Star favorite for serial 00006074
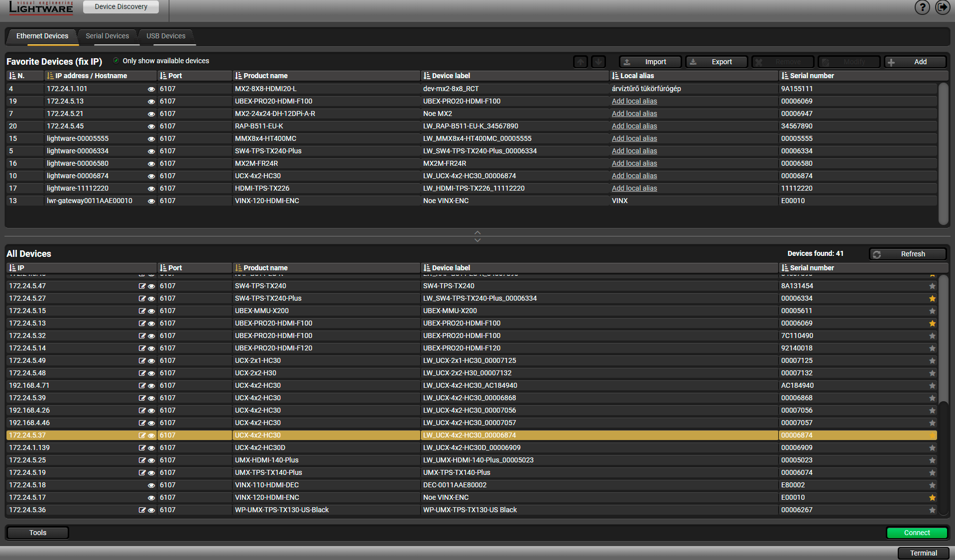The width and height of the screenshot is (955, 560). point(932,473)
